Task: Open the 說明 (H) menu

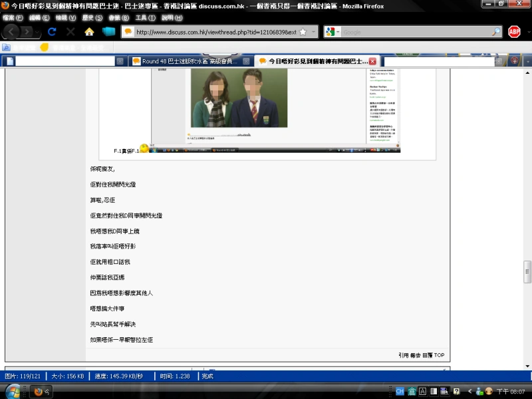Action: click(172, 18)
